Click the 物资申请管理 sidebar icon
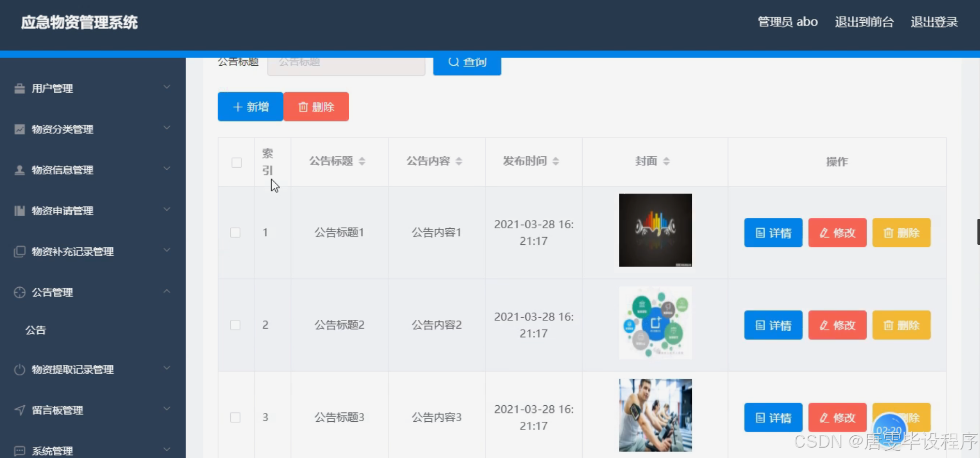The image size is (980, 458). (20, 211)
